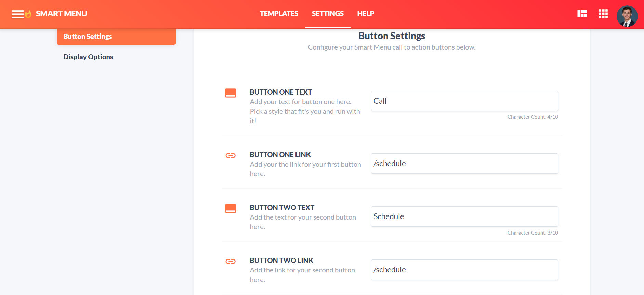Viewport: 644px width, 295px height.
Task: Open the user profile avatar
Action: tap(627, 16)
